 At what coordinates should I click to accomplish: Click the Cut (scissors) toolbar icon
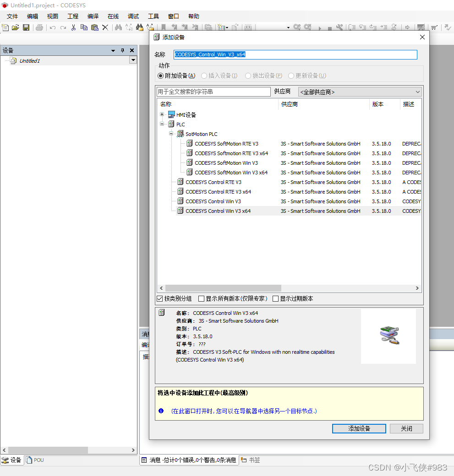point(73,27)
